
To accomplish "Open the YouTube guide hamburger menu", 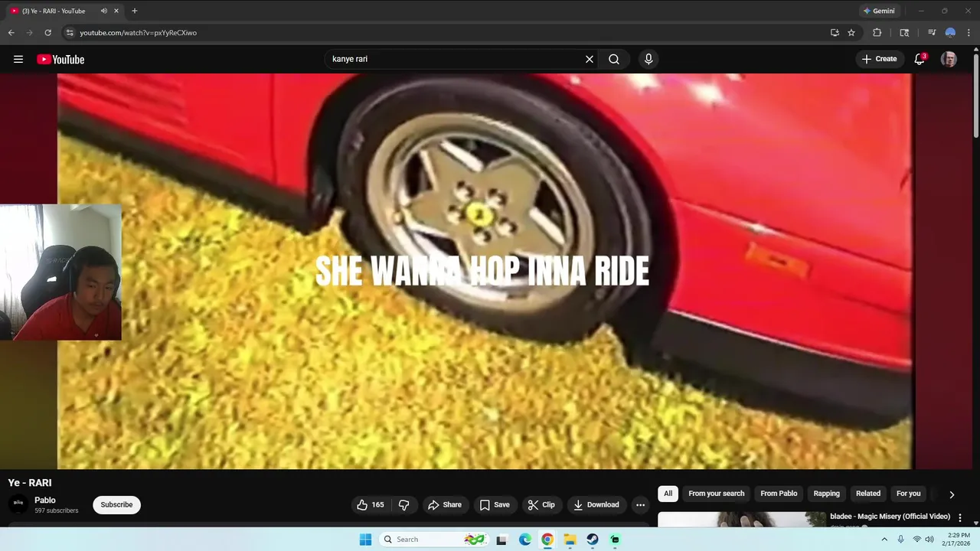I will (x=18, y=59).
